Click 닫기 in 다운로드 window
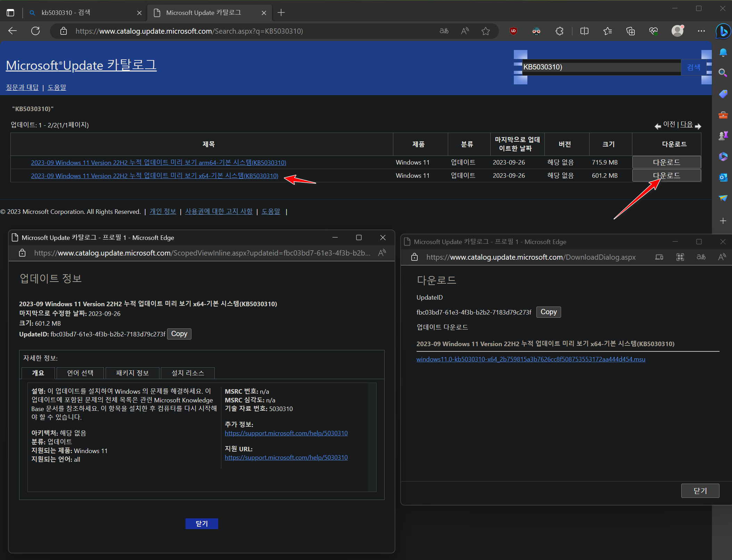The height and width of the screenshot is (560, 732). click(700, 491)
